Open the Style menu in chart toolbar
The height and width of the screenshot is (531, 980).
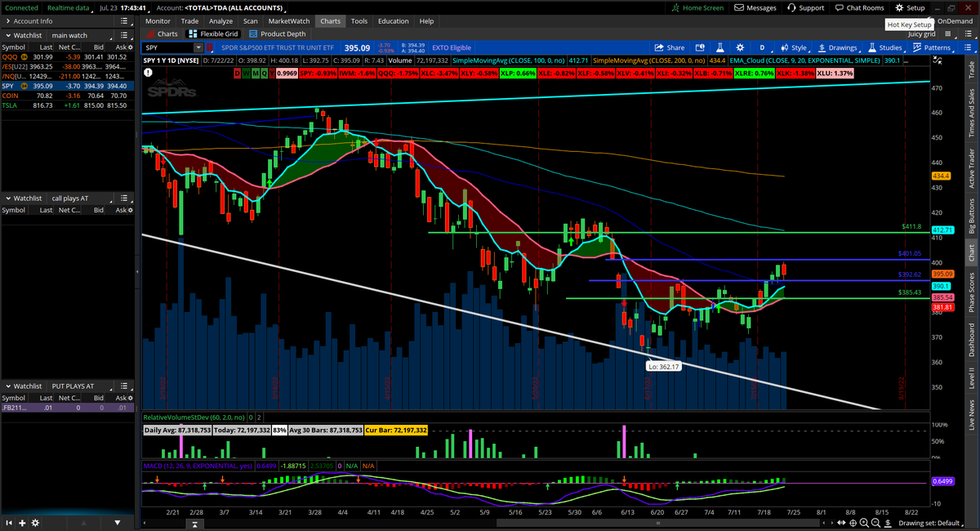tap(792, 47)
